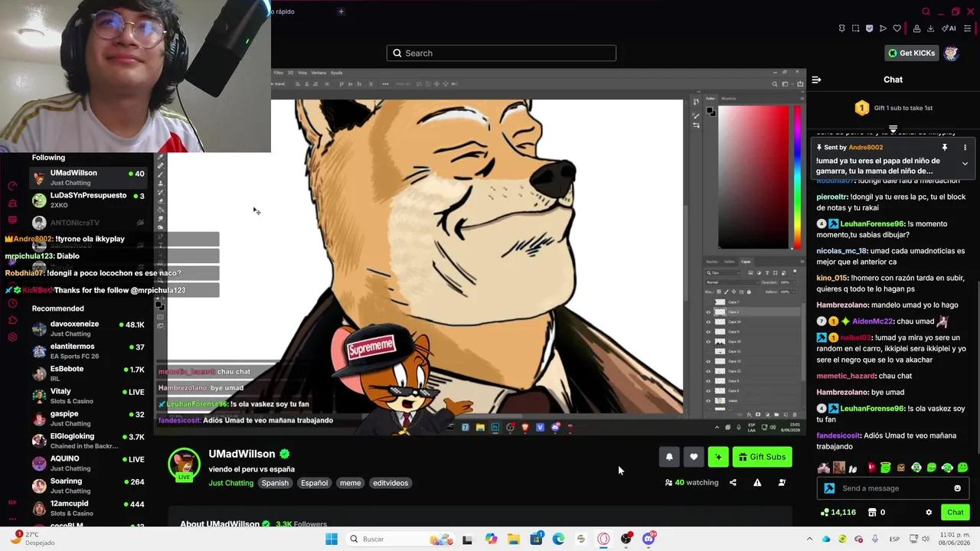Click the rainbow hue slider in Photoshop

tap(798, 176)
